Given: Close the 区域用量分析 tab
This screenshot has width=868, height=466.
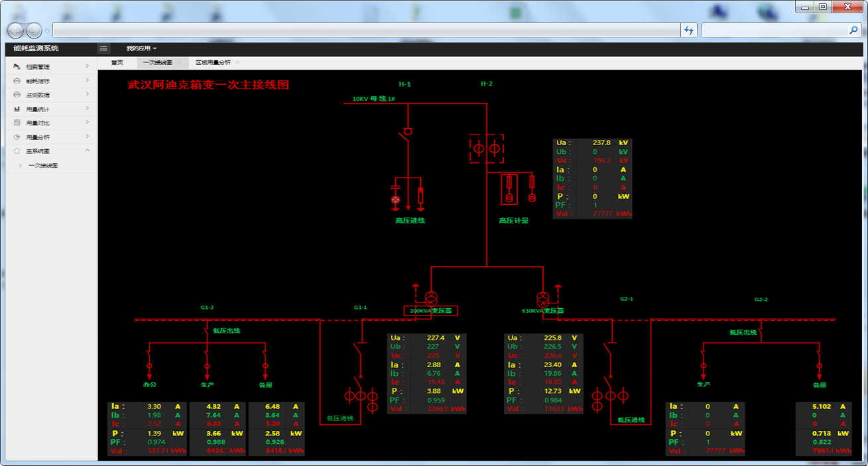Looking at the screenshot, I should [x=237, y=62].
